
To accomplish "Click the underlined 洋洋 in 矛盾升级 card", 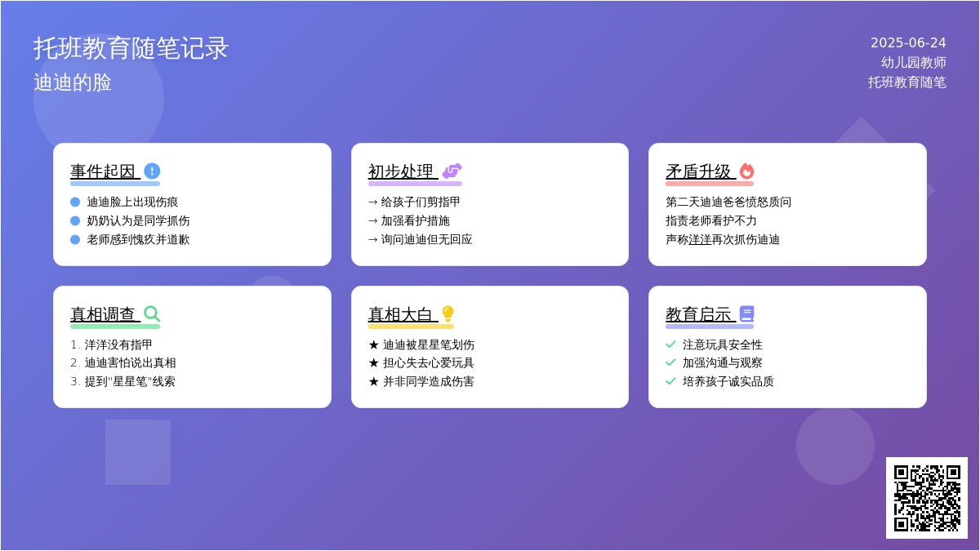I will tap(700, 239).
